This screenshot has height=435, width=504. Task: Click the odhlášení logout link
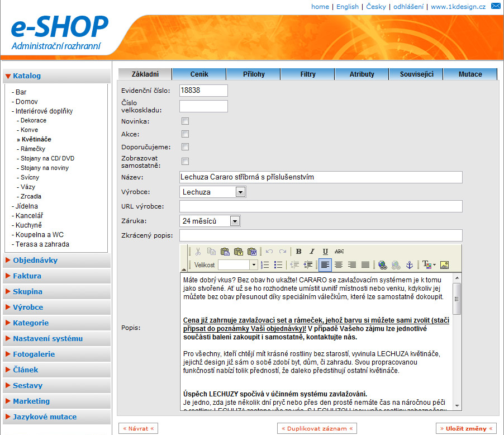point(408,7)
